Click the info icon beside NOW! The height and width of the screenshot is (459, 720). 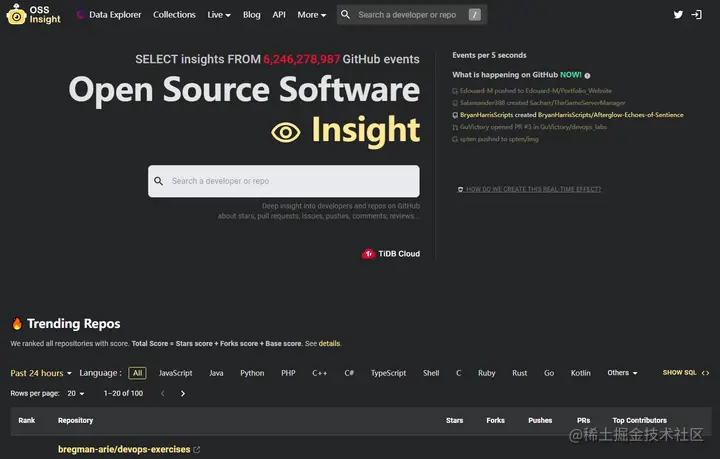click(587, 75)
